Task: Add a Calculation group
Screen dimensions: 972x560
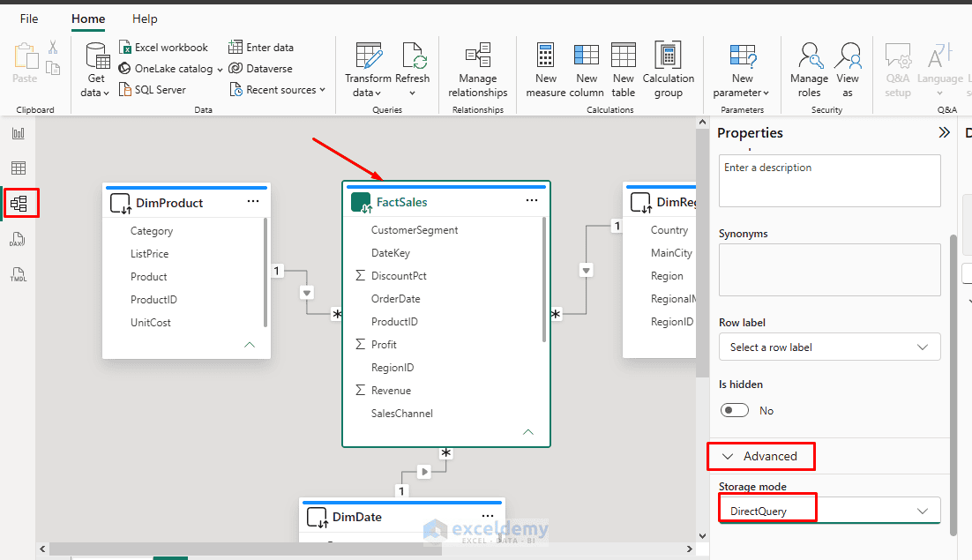Action: (669, 70)
